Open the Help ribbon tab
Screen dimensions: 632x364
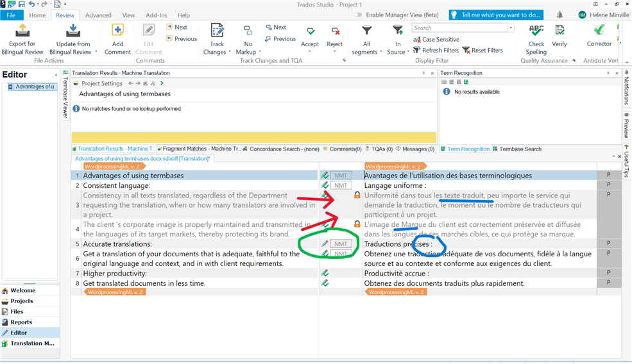point(184,15)
